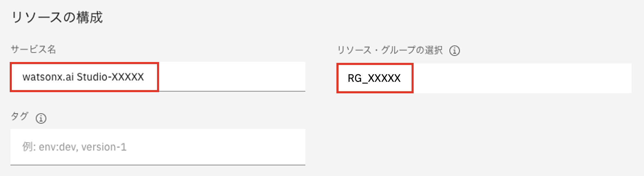Image resolution: width=644 pixels, height=176 pixels.
Task: Click the word watsonx.ai in service name
Action: [48, 77]
